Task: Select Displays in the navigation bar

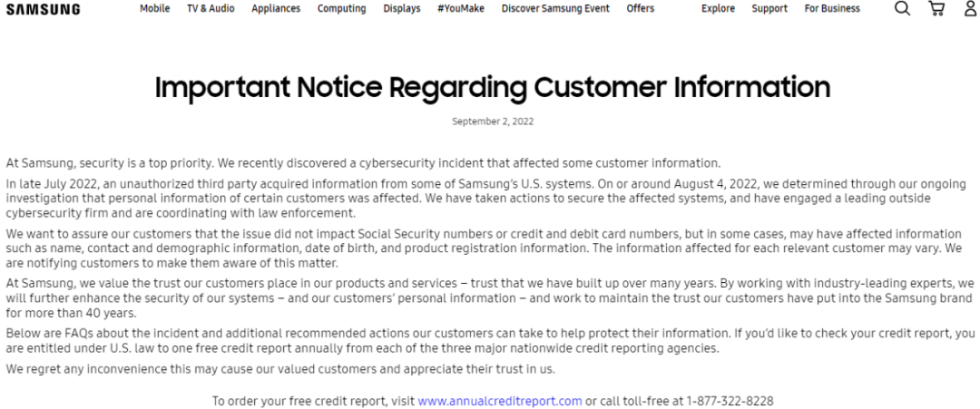Action: (401, 8)
